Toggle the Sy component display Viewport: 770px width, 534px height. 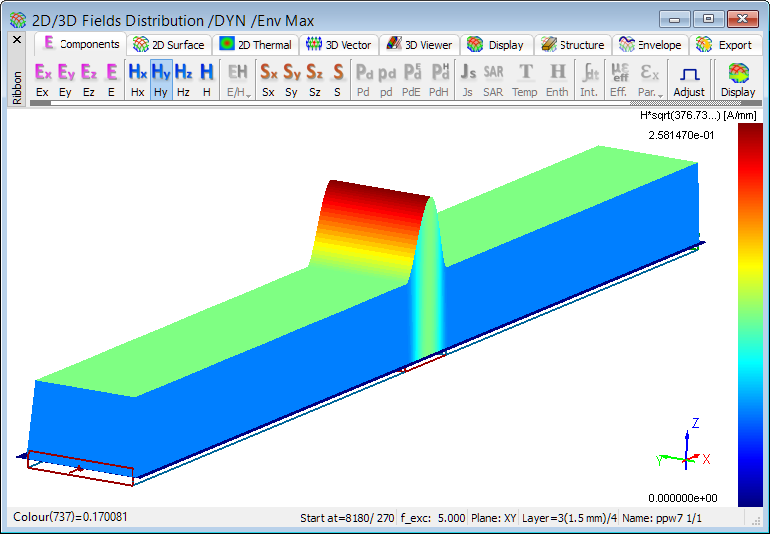[x=291, y=79]
